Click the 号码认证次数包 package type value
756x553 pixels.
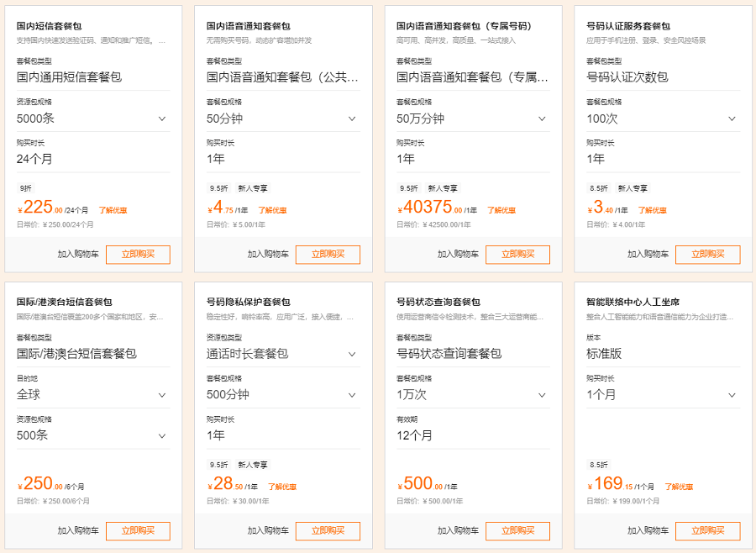[x=627, y=77]
